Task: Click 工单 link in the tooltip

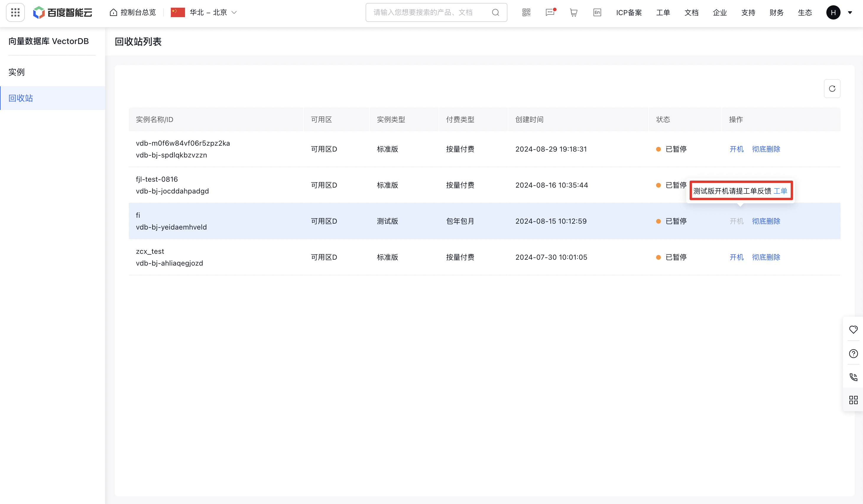Action: pos(781,191)
